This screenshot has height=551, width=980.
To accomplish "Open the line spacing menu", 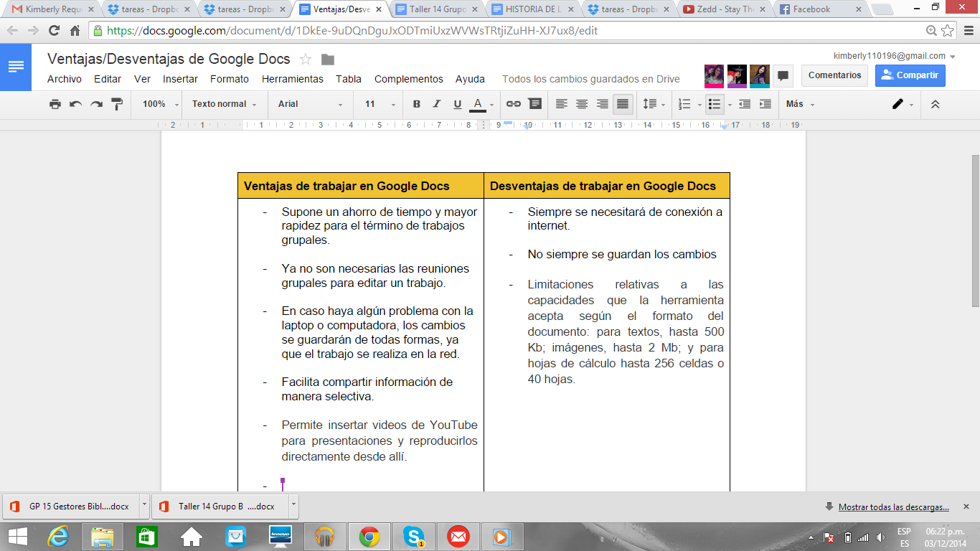I will [x=653, y=104].
